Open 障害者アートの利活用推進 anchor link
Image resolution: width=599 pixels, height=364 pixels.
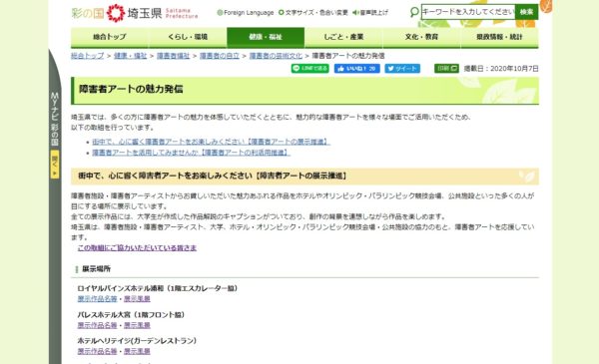point(191,153)
